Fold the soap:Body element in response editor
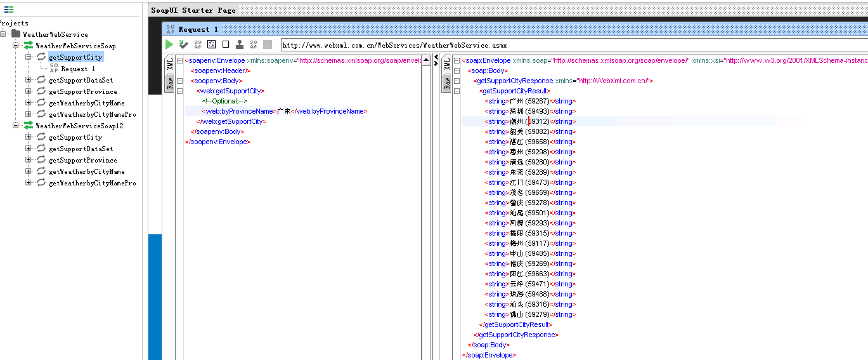868x360 pixels. (457, 71)
